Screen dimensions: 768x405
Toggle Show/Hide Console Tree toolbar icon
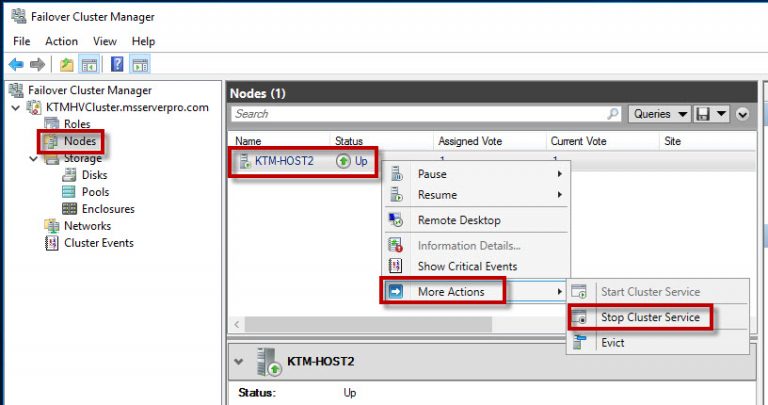(x=89, y=64)
